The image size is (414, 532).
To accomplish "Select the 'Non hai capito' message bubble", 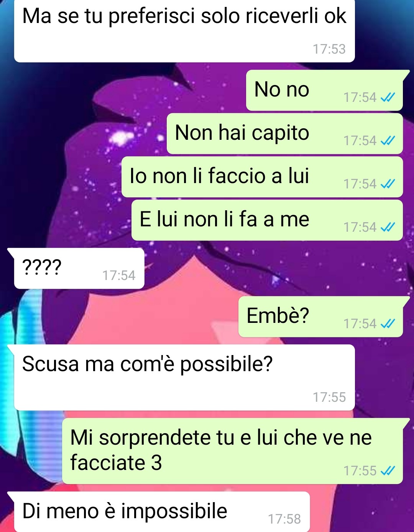I will click(285, 134).
